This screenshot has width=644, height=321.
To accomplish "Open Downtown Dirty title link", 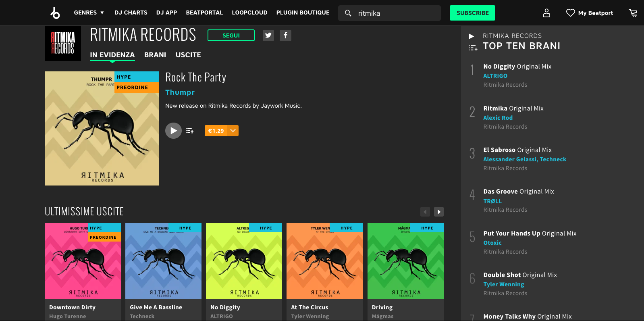I will (72, 307).
